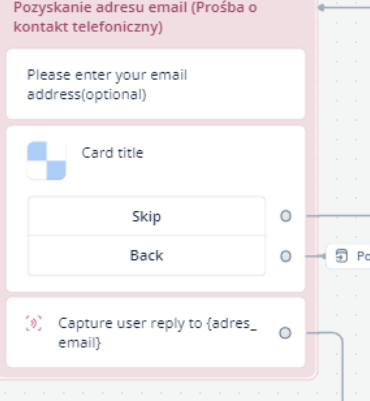The width and height of the screenshot is (370, 401).
Task: Open the 'Po' go-to node chip label
Action: click(x=363, y=256)
